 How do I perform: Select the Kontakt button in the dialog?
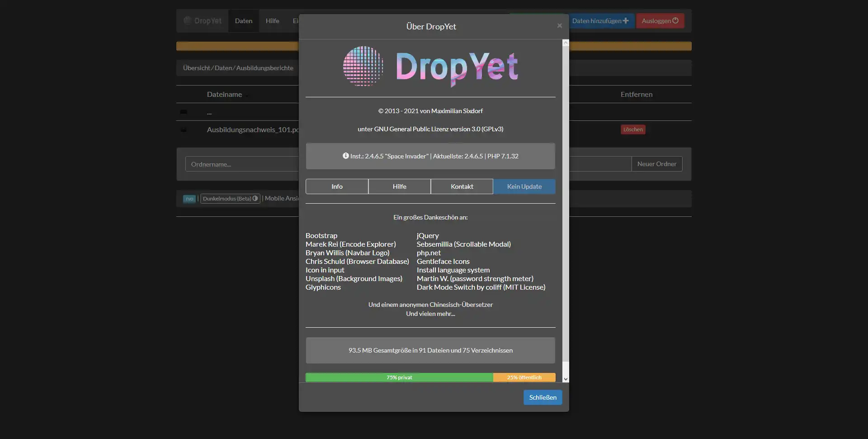click(462, 186)
